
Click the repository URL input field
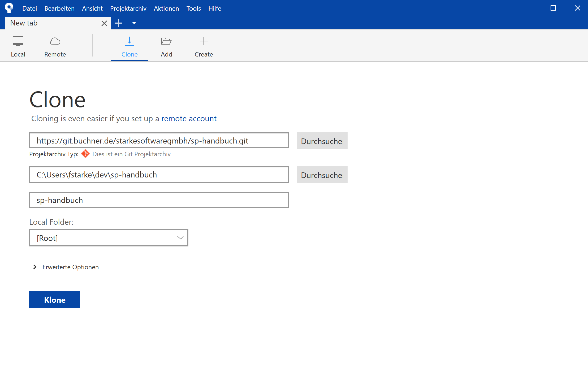point(159,140)
